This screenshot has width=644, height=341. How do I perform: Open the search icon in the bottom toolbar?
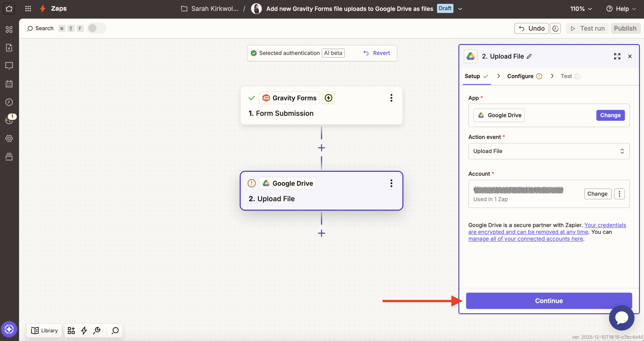click(x=115, y=330)
